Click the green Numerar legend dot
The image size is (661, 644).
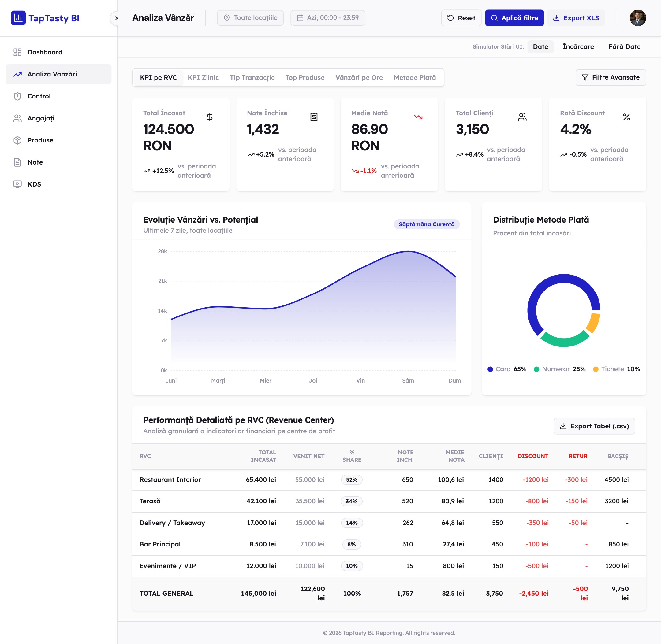coord(536,369)
